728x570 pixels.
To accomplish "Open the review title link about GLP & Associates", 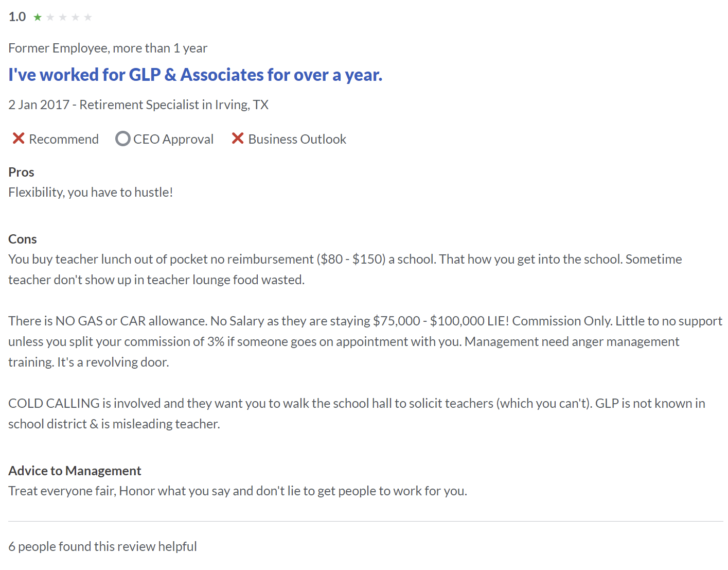I will pos(195,75).
